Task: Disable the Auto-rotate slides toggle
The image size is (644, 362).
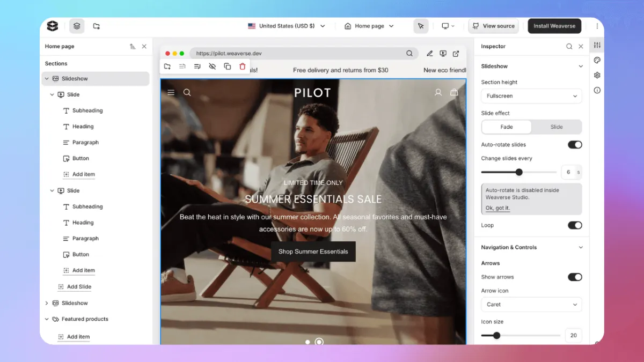Action: pos(574,145)
